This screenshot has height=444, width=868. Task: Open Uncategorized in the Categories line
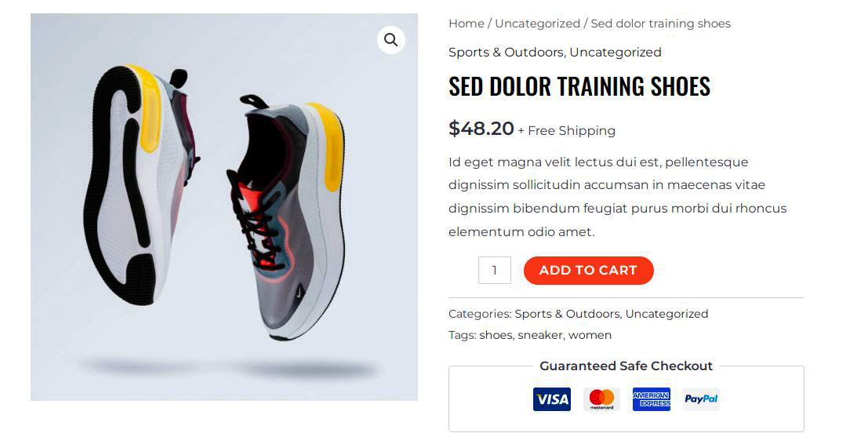pos(666,314)
